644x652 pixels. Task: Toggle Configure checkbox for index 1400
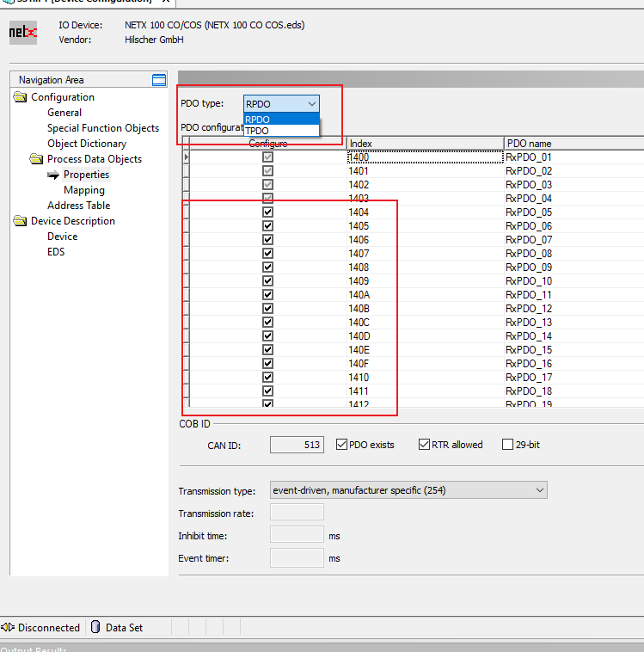pyautogui.click(x=267, y=157)
